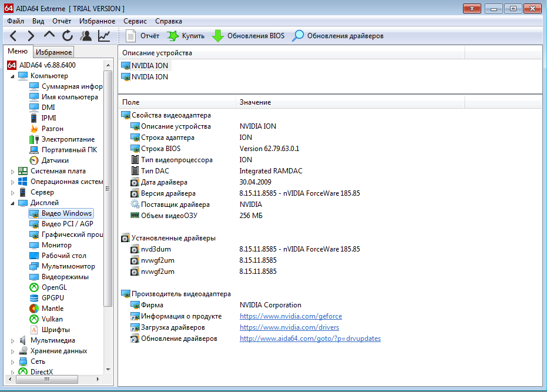
Task: Click tree horizontal scrollbar right arrow
Action: pos(98,379)
